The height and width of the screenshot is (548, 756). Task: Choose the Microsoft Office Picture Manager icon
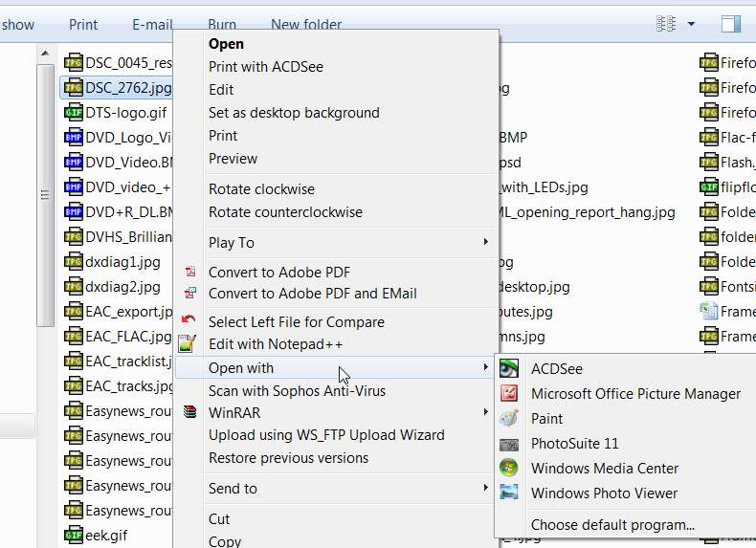coord(509,393)
